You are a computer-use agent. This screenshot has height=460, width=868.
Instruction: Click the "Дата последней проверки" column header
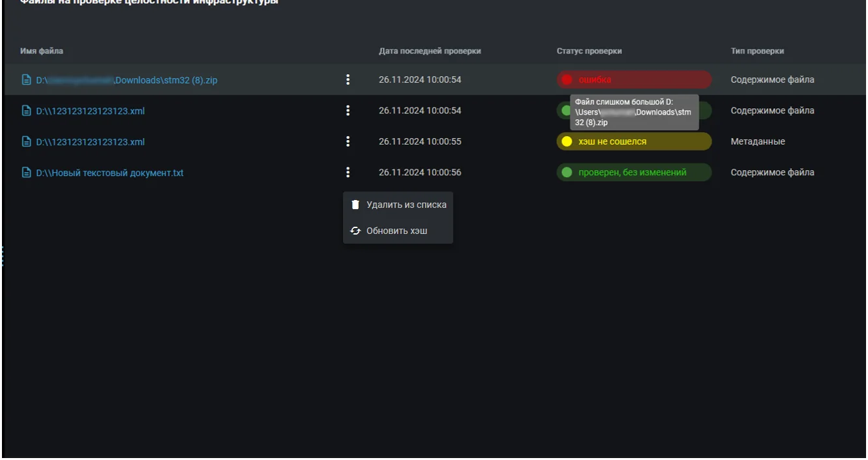coord(430,51)
